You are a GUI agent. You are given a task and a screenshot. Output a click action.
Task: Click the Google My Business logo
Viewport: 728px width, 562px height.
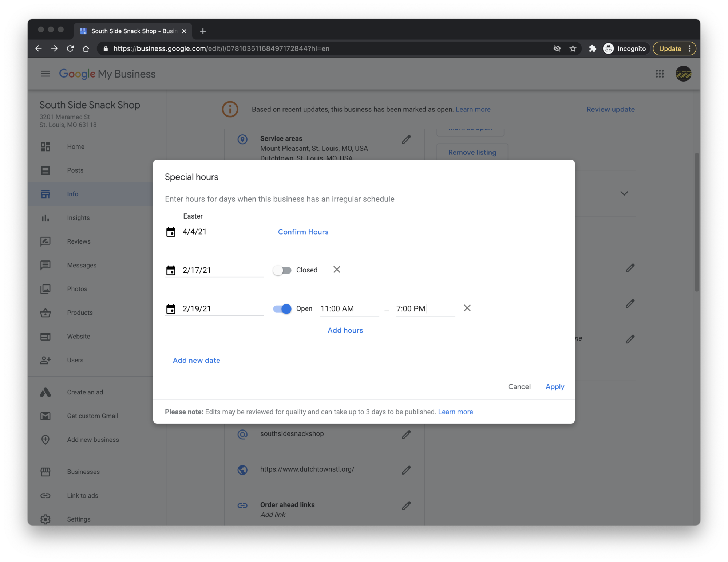click(107, 74)
